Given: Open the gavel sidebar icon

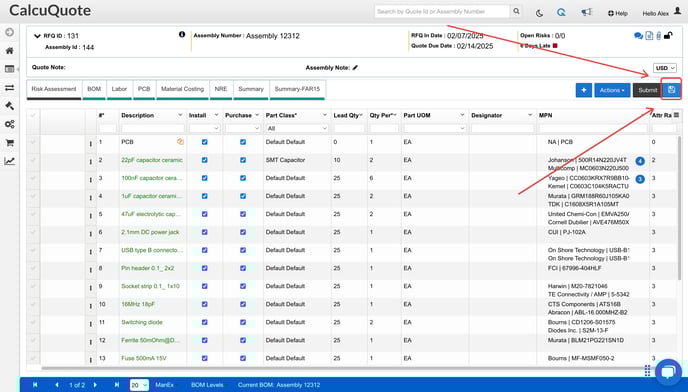Looking at the screenshot, I should [9, 106].
